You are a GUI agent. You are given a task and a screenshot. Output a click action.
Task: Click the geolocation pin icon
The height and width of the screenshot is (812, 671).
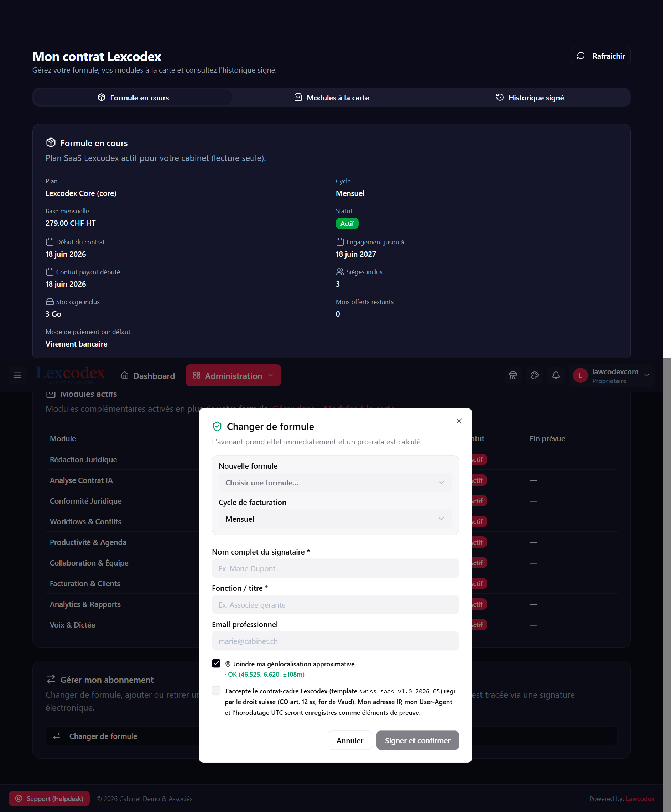pos(228,664)
